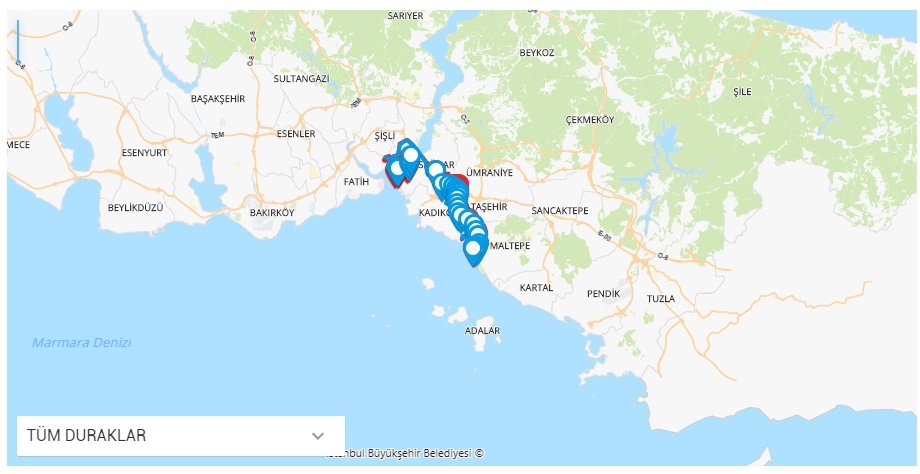Click the BAKIRKÖY district label
The width and height of the screenshot is (920, 474).
click(x=272, y=213)
